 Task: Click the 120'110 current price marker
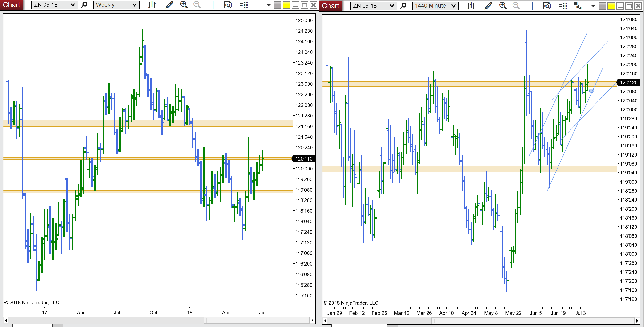click(x=304, y=159)
